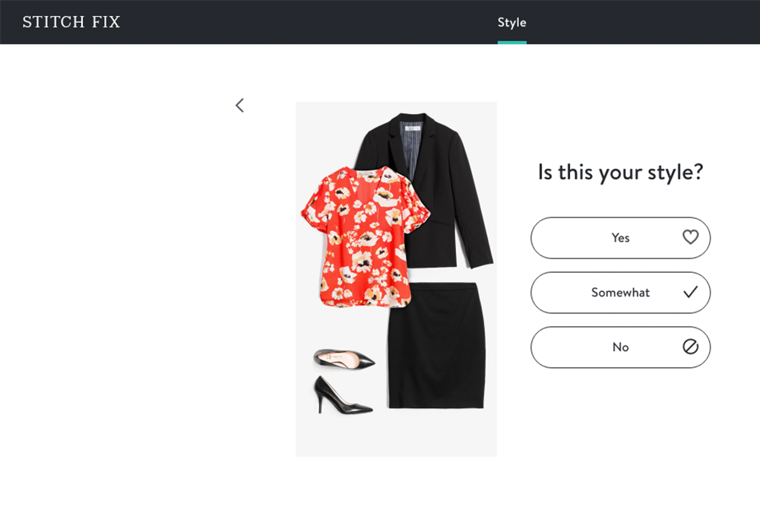Click the upper black pump shoe

click(x=344, y=359)
